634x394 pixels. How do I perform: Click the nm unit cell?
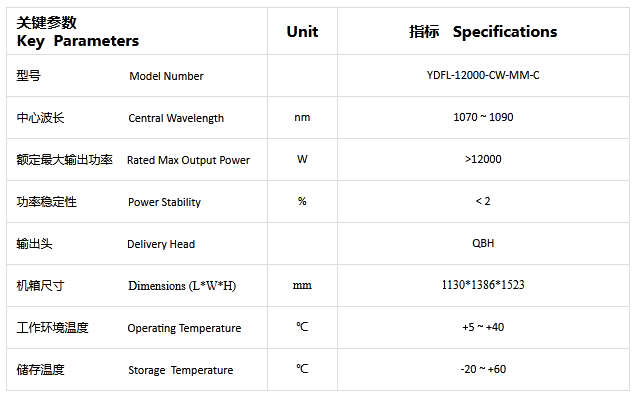(x=302, y=117)
